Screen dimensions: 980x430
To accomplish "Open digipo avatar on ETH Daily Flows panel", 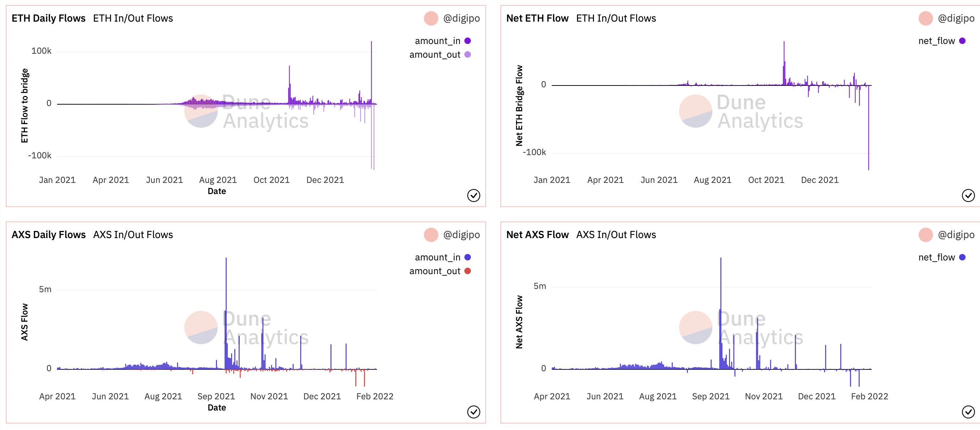I will pos(431,18).
